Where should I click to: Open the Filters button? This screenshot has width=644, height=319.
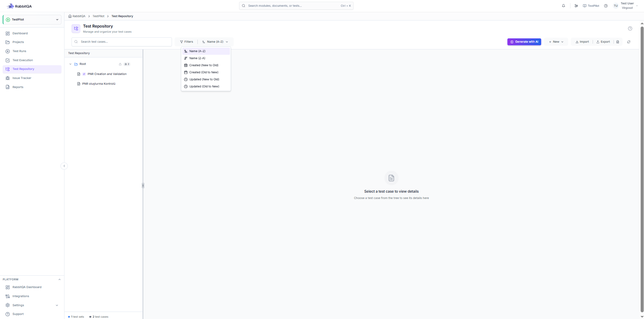tap(187, 42)
